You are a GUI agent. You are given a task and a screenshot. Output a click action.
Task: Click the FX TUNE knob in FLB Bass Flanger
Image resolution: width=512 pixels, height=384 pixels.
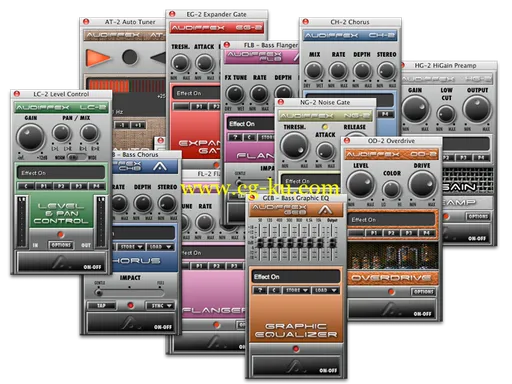tap(235, 94)
